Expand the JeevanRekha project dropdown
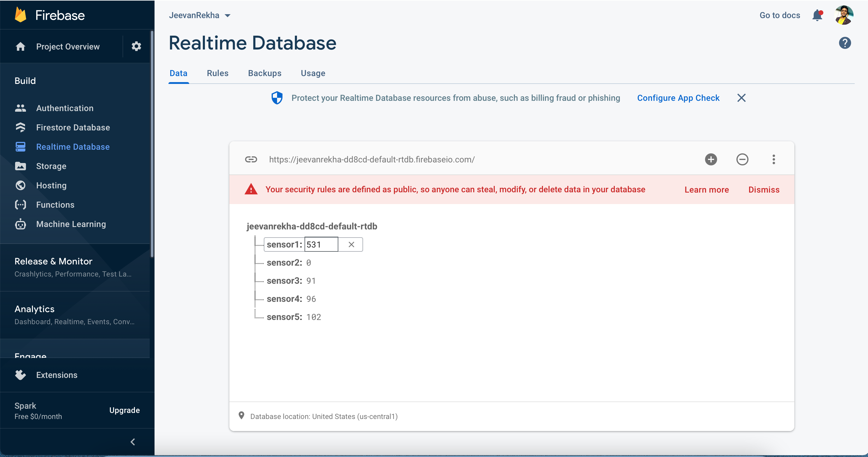868x457 pixels. pos(200,15)
